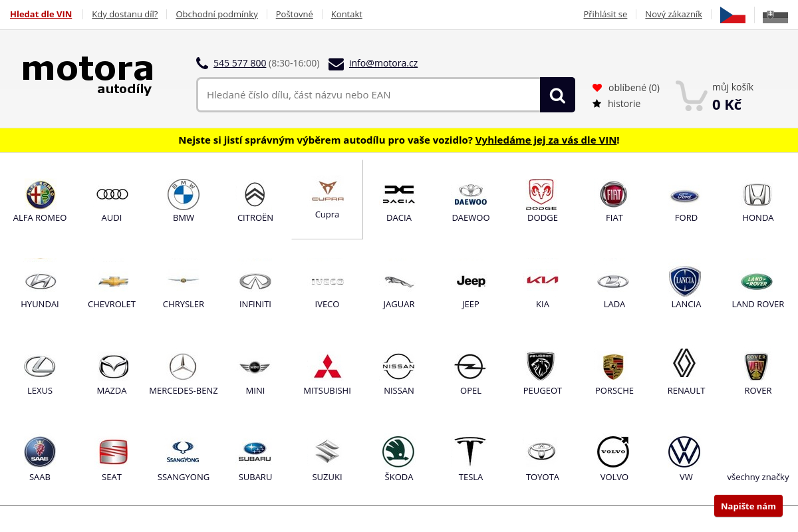Image resolution: width=798 pixels, height=532 pixels.
Task: Focus the part number search field
Action: click(x=368, y=95)
